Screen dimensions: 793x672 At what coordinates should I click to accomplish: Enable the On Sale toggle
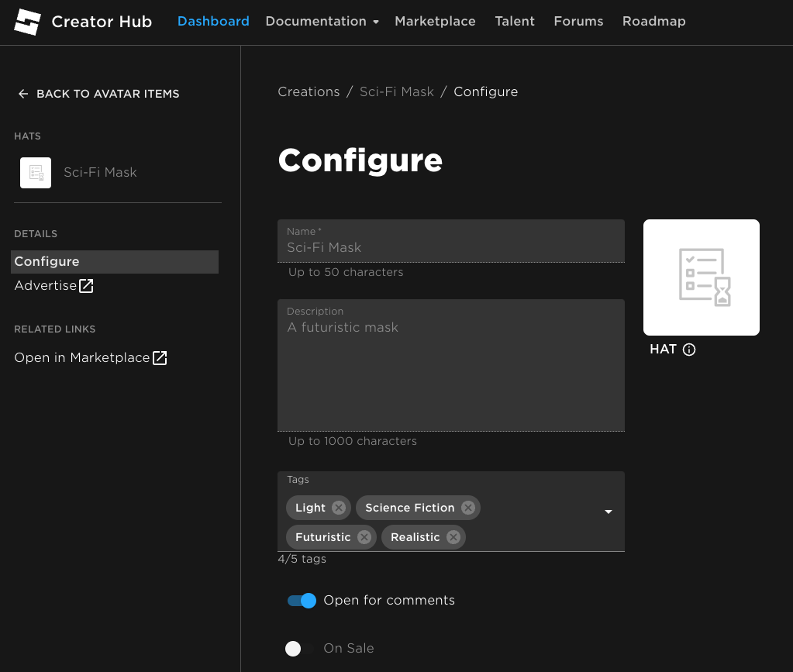pyautogui.click(x=299, y=649)
